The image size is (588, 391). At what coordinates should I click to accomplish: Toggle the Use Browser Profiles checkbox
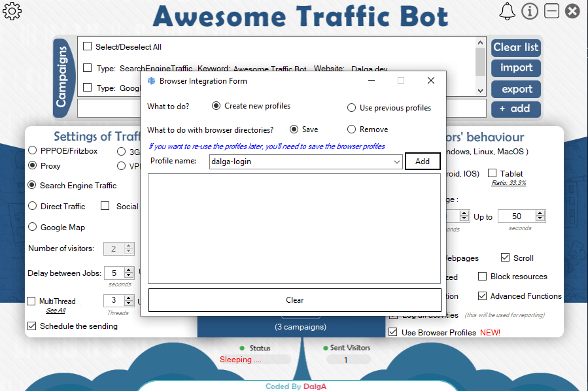coord(393,332)
